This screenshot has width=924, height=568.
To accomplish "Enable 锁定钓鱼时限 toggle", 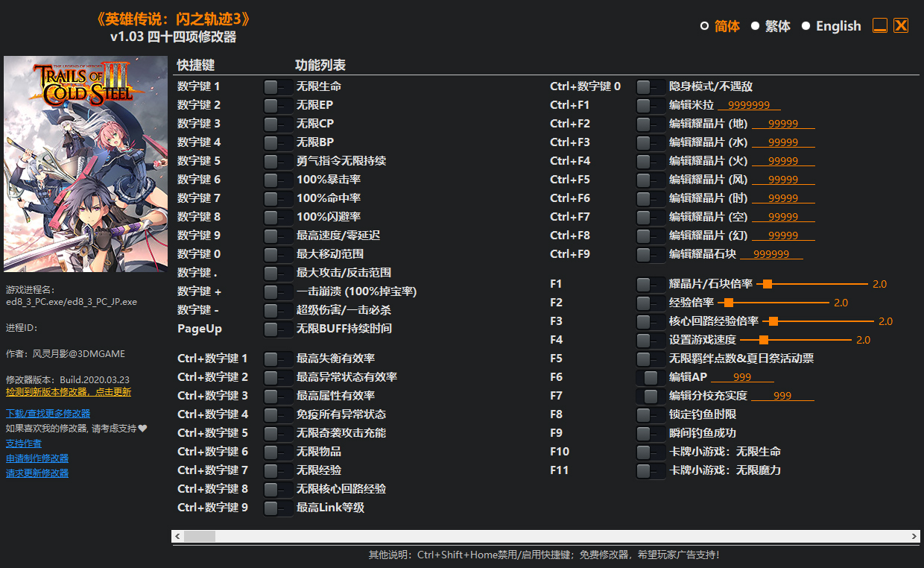I will tap(651, 414).
